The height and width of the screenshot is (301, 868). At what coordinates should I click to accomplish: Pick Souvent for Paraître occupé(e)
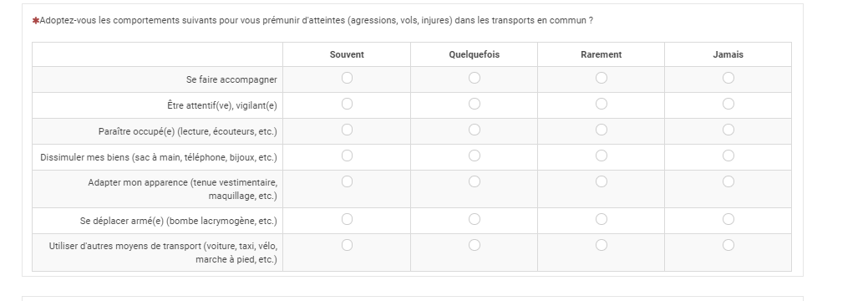click(347, 130)
